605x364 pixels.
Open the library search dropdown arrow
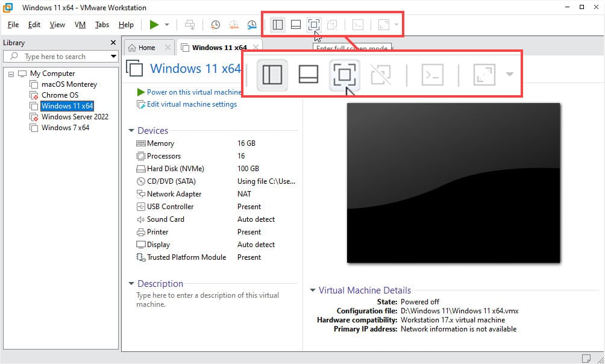113,57
